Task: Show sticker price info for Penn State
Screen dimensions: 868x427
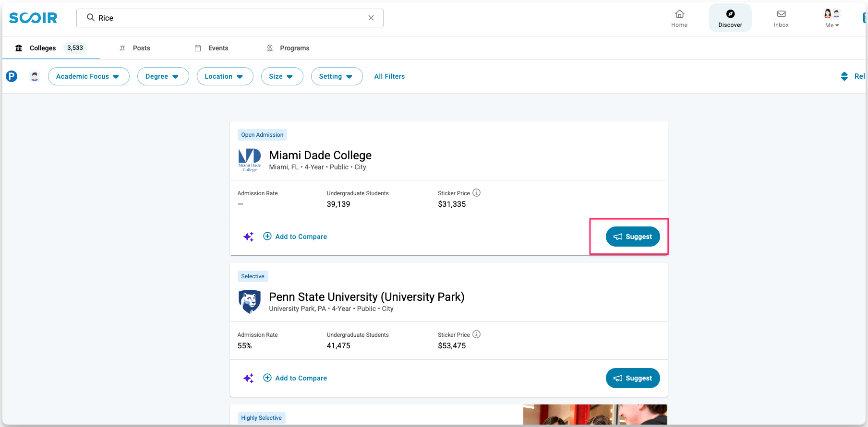Action: 476,334
